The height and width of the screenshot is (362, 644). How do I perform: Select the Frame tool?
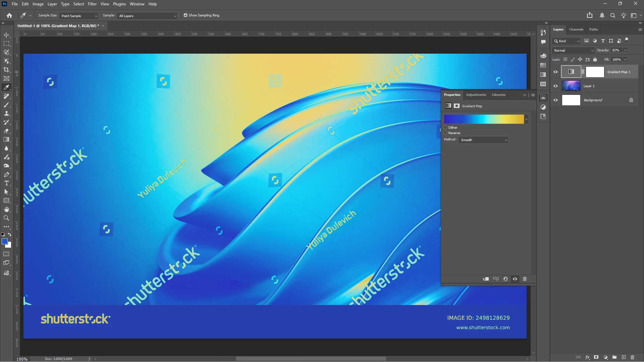6,78
